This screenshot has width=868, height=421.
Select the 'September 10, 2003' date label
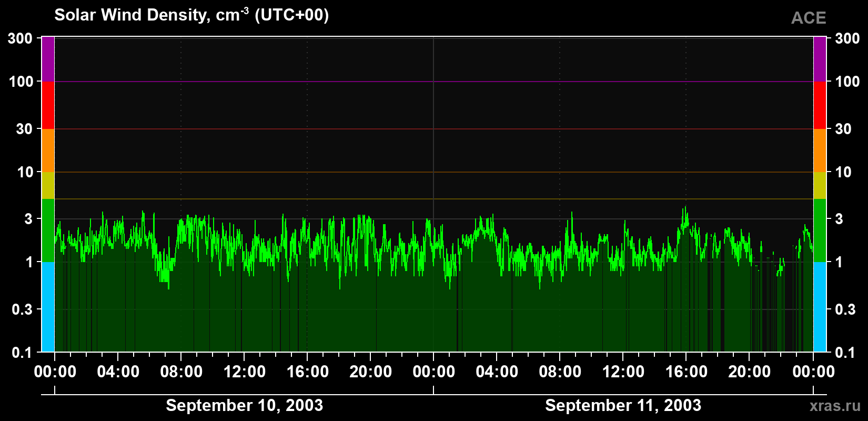[x=244, y=405]
